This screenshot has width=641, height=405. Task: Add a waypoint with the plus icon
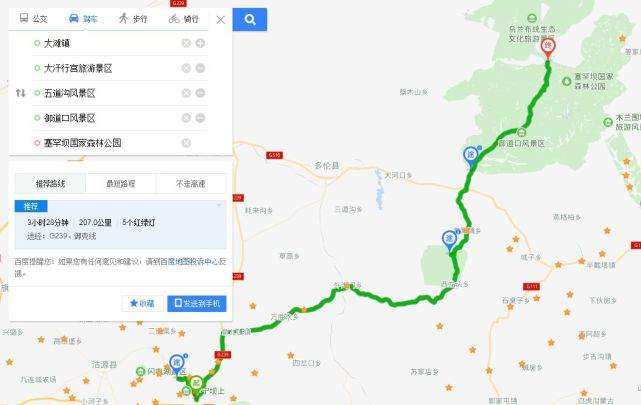(x=200, y=43)
